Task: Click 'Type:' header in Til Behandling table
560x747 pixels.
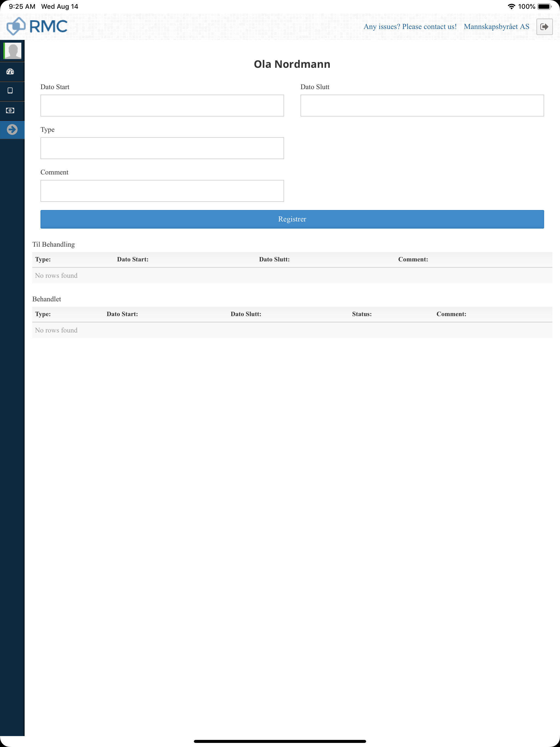Action: coord(43,259)
